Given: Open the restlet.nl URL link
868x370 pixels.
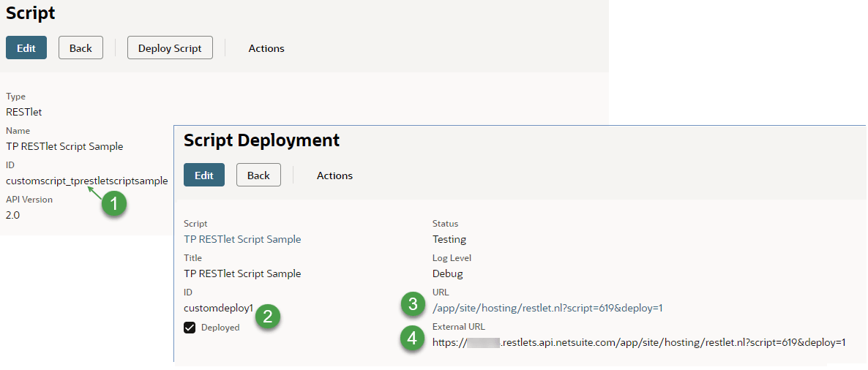Looking at the screenshot, I should tap(547, 308).
